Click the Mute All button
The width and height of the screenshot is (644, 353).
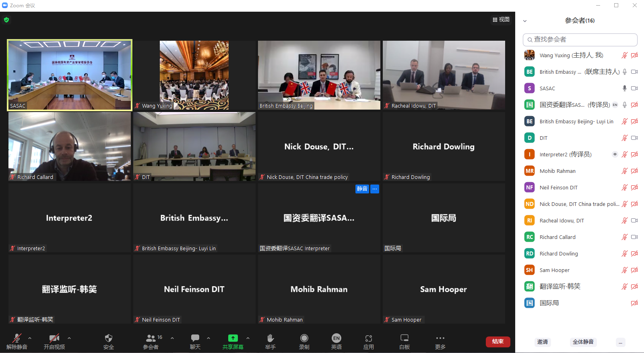pos(583,342)
